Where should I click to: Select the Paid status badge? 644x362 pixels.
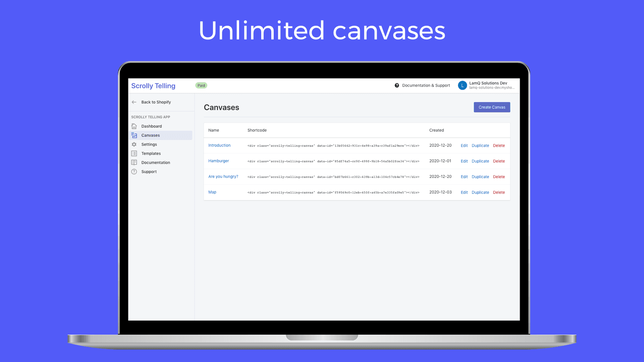201,85
